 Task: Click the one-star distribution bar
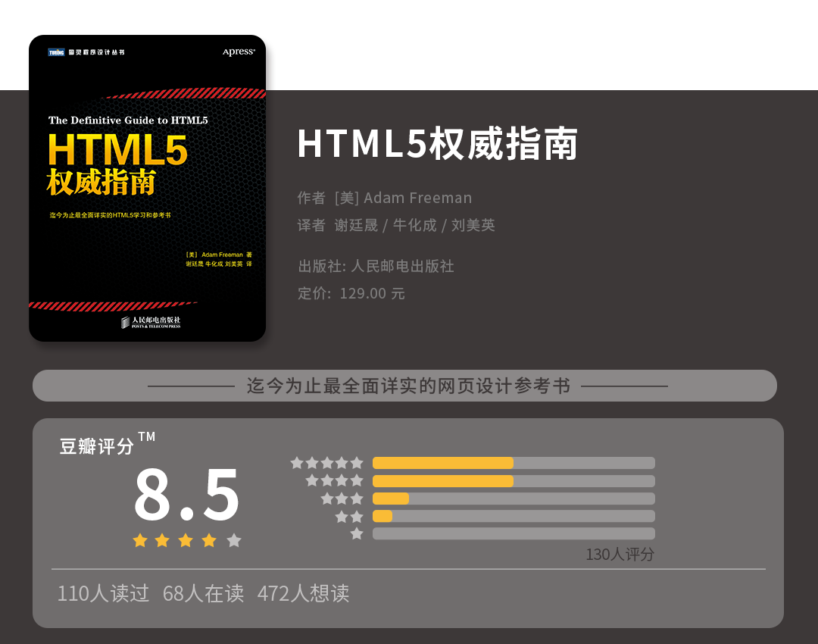pos(514,533)
